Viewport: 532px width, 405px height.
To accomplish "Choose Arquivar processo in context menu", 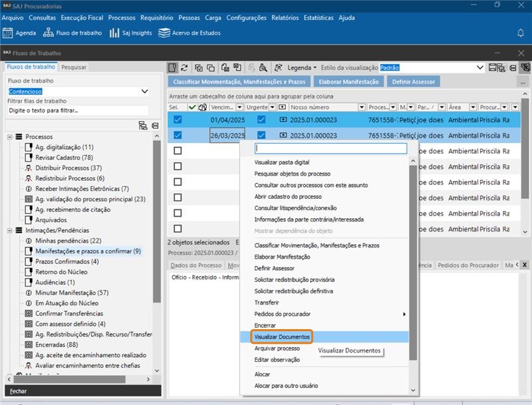I will tap(277, 348).
